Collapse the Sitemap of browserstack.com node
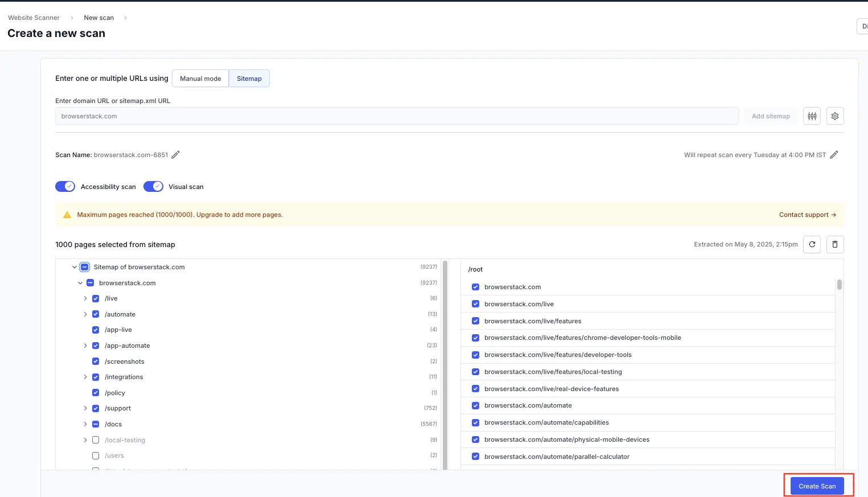868x497 pixels. pyautogui.click(x=75, y=267)
